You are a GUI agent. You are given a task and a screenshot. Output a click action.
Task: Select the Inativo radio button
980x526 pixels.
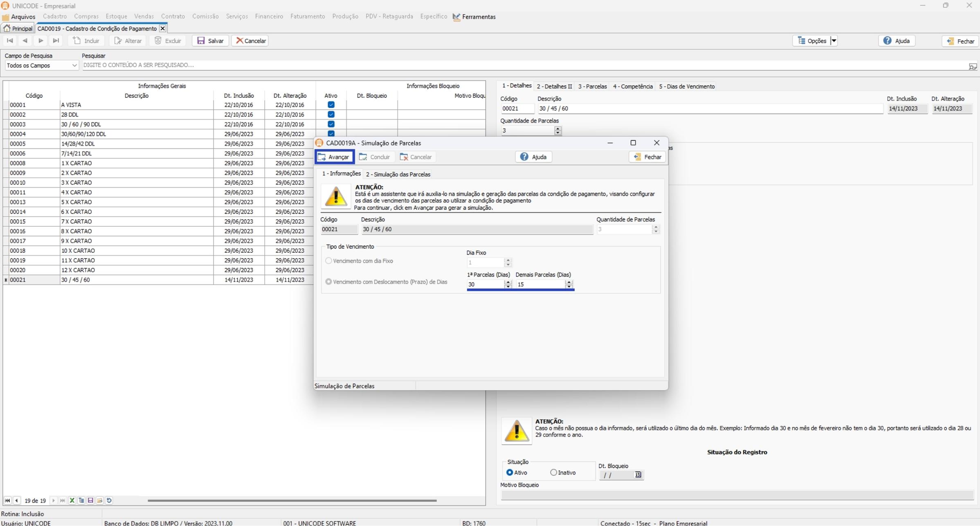click(553, 472)
